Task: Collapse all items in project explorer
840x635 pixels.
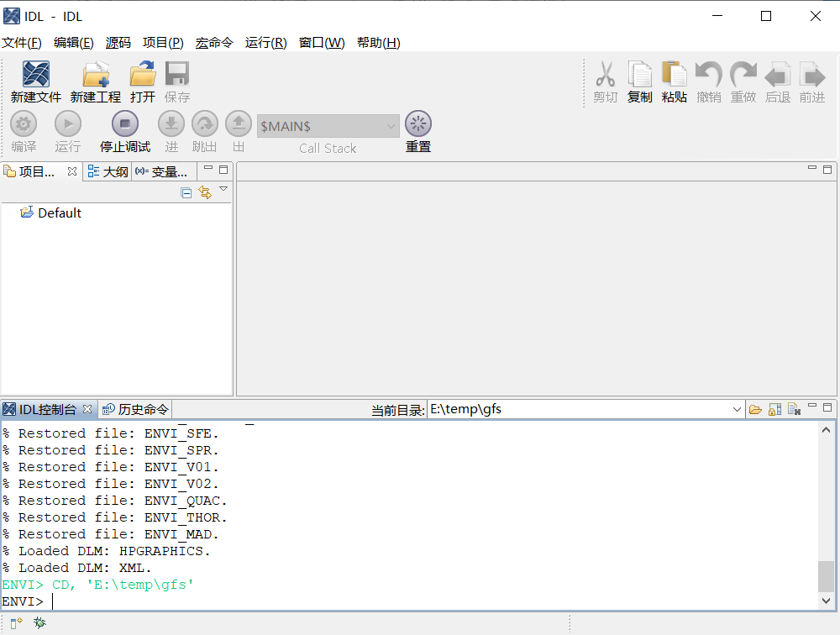Action: [x=186, y=193]
